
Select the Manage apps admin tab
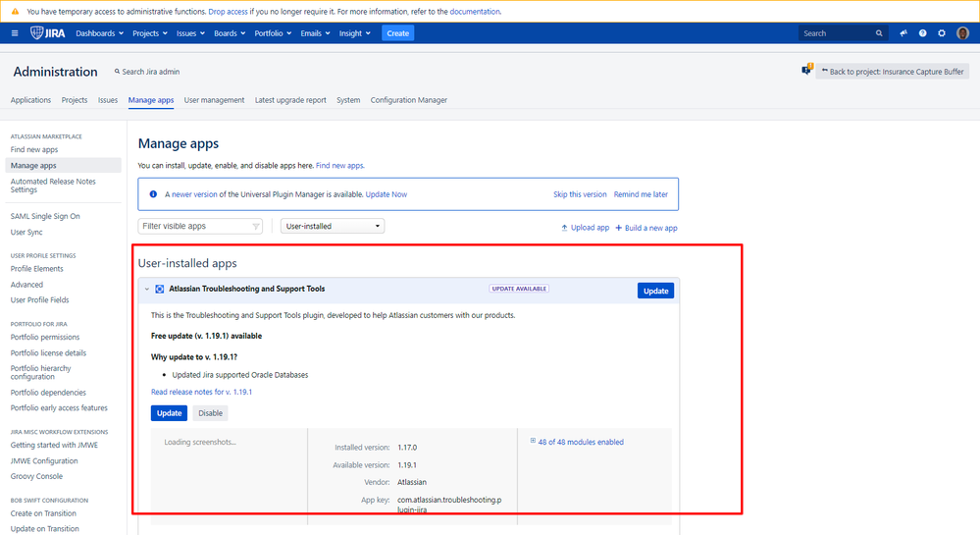point(151,100)
